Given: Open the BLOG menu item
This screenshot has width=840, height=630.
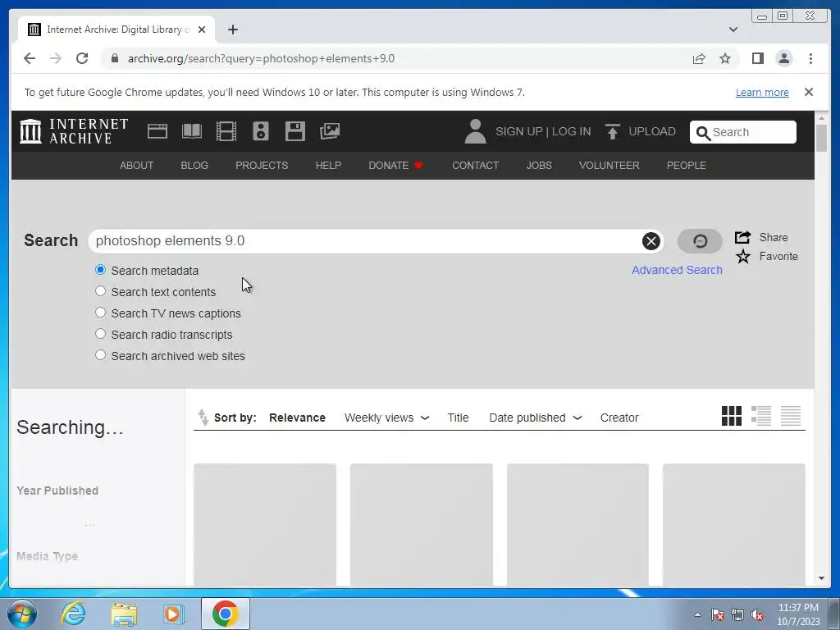Looking at the screenshot, I should coord(194,166).
